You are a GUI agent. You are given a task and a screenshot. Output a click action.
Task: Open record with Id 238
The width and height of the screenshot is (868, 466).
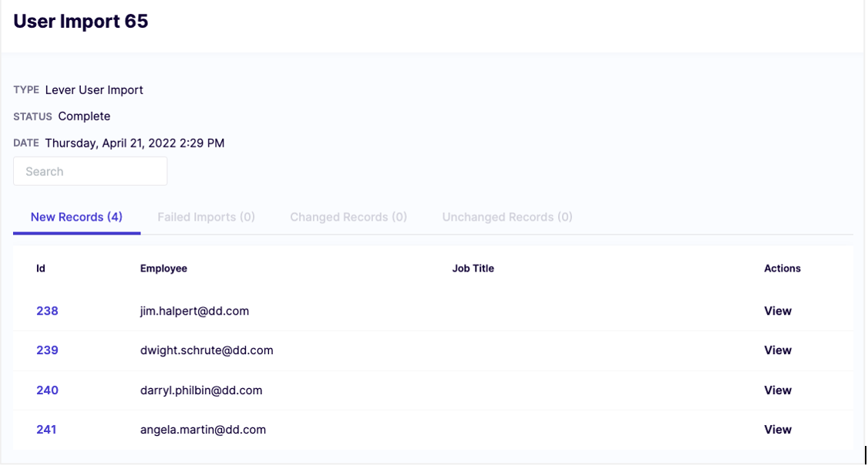click(x=47, y=311)
